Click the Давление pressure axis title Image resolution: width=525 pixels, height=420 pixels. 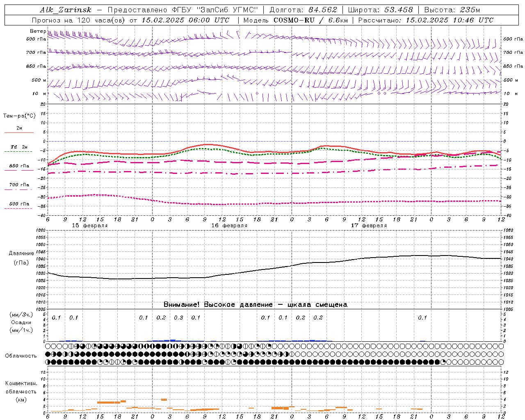tap(21, 253)
